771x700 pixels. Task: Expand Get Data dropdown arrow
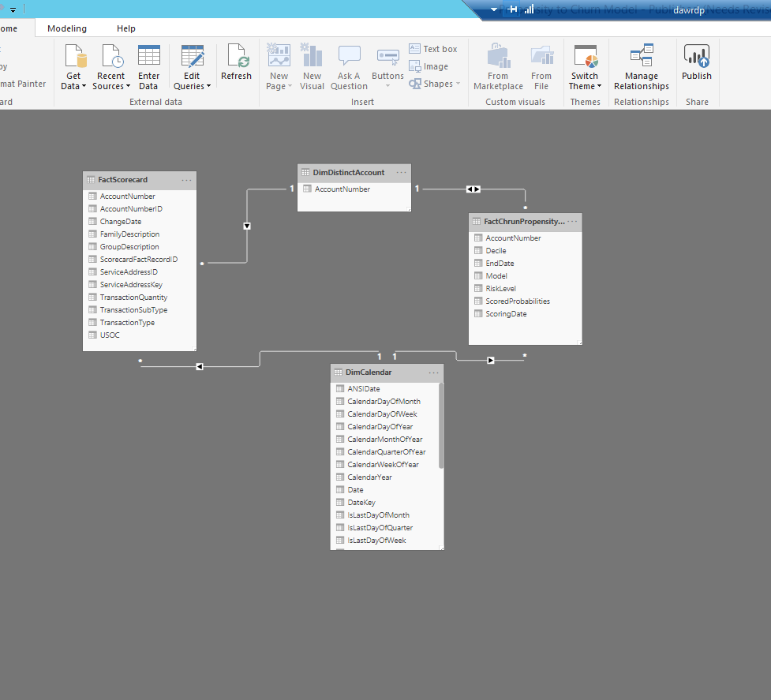(84, 86)
